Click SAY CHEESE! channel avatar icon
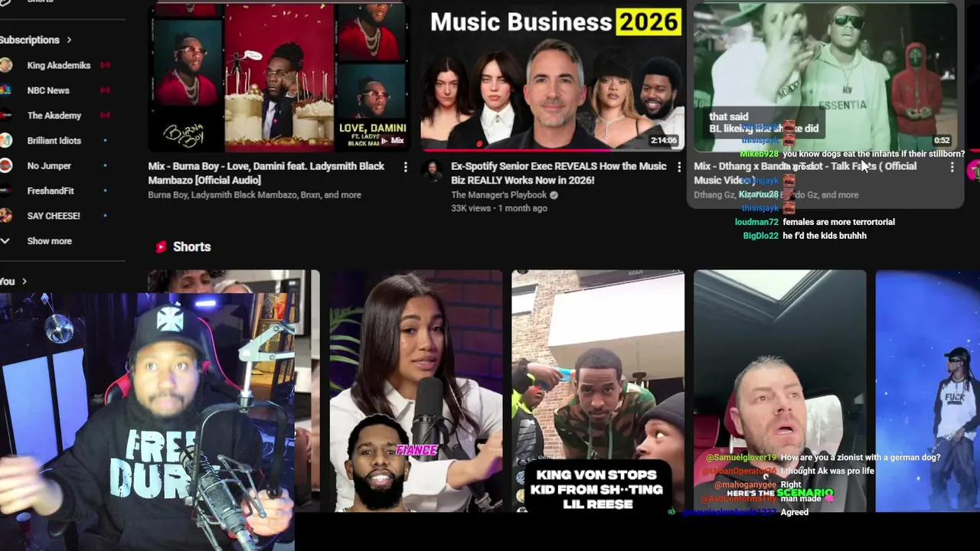The image size is (980, 551). (5, 216)
